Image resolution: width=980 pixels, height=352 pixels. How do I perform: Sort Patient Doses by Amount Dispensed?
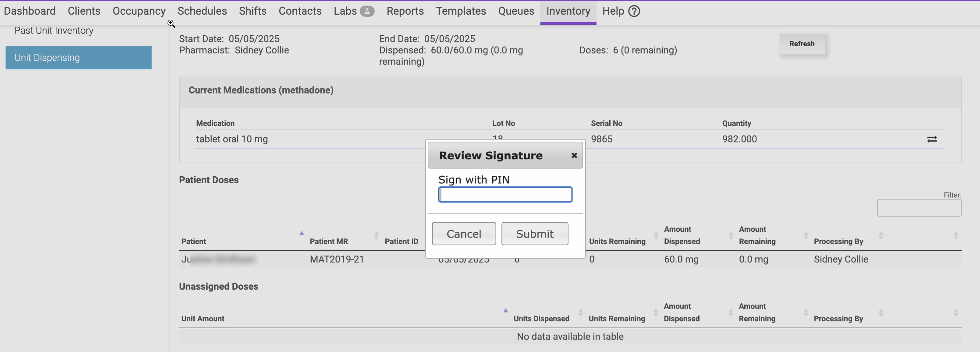(x=681, y=235)
